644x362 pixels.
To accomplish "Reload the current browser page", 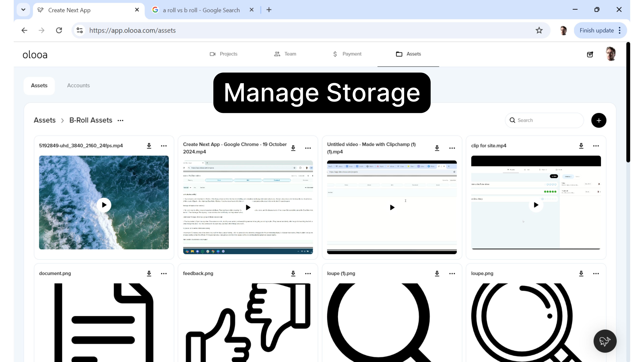I will tap(59, 31).
